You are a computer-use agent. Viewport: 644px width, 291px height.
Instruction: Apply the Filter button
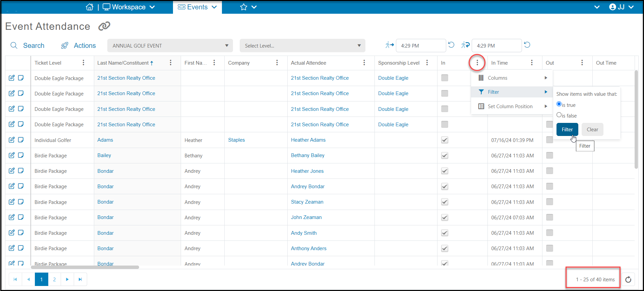click(567, 130)
